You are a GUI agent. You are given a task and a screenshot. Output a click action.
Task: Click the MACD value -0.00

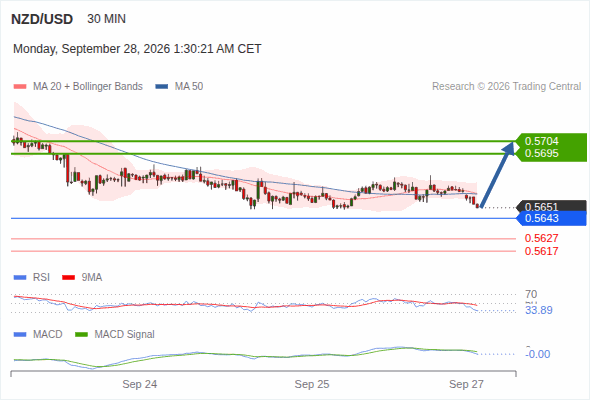(538, 354)
